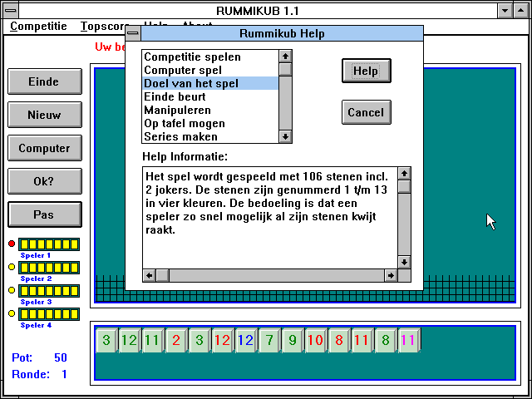This screenshot has height=399, width=532.
Task: Minimize the RUMMIKUB 1.1 window
Action: [x=505, y=11]
